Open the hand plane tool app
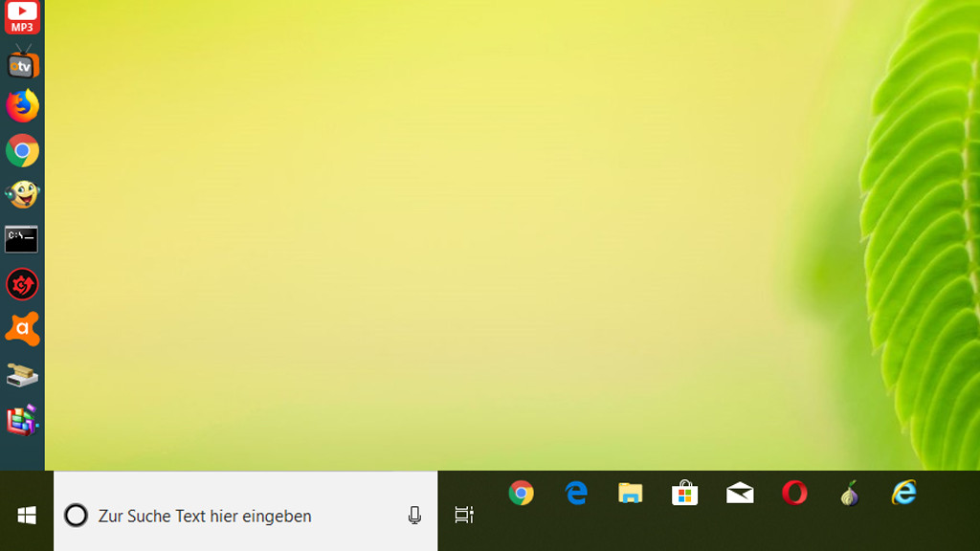This screenshot has height=551, width=980. coord(21,373)
